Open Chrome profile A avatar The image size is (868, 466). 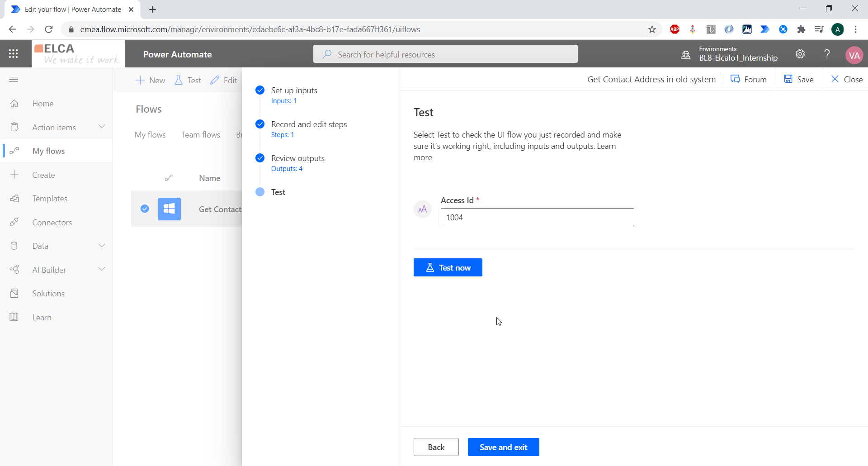pos(837,29)
